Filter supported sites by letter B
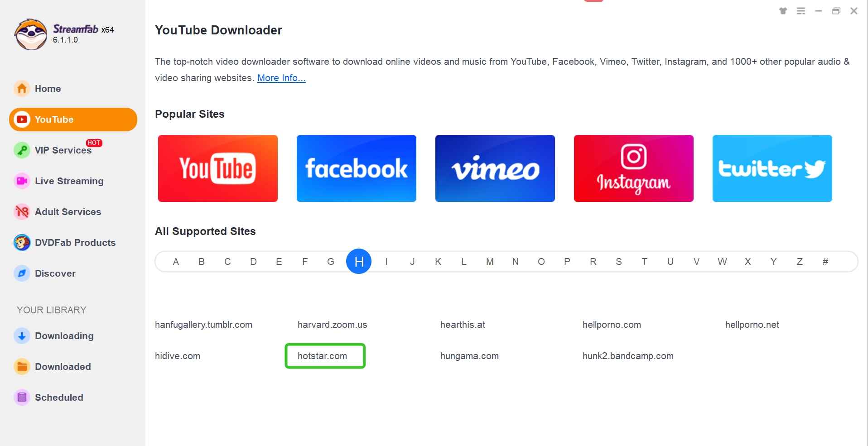The height and width of the screenshot is (446, 868). pyautogui.click(x=202, y=262)
